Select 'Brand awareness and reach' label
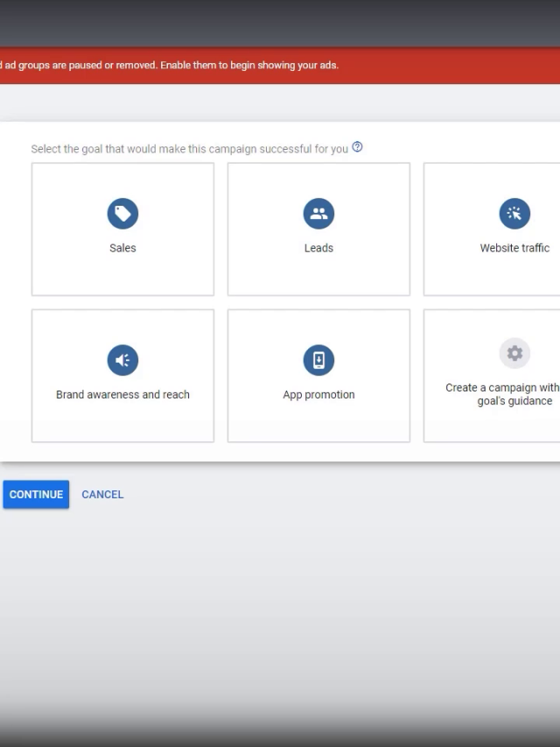560x747 pixels. coord(122,395)
